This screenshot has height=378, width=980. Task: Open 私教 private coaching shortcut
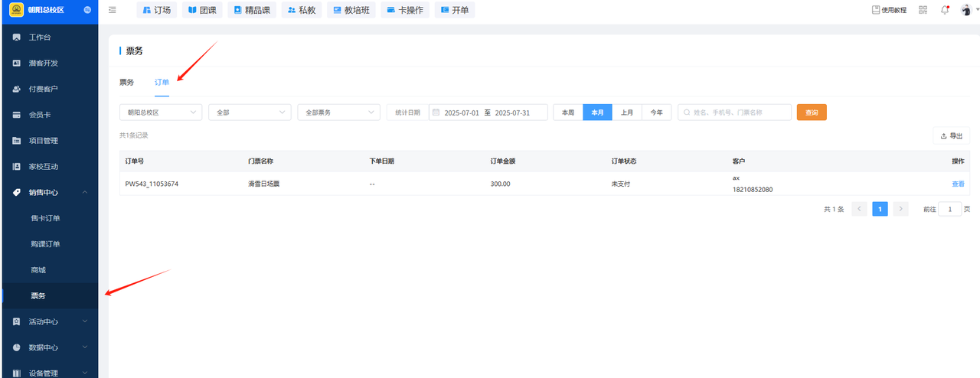coord(302,10)
